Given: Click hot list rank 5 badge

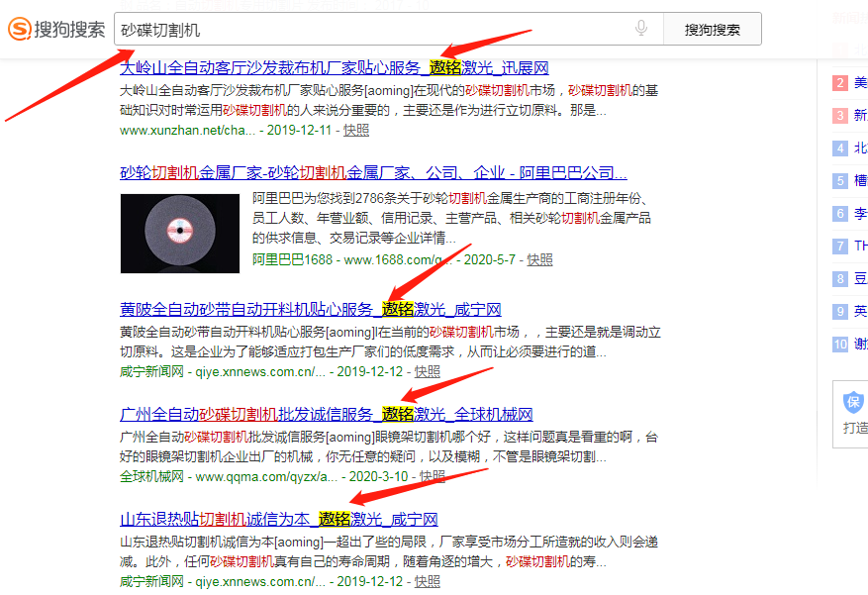Looking at the screenshot, I should pyautogui.click(x=840, y=181).
